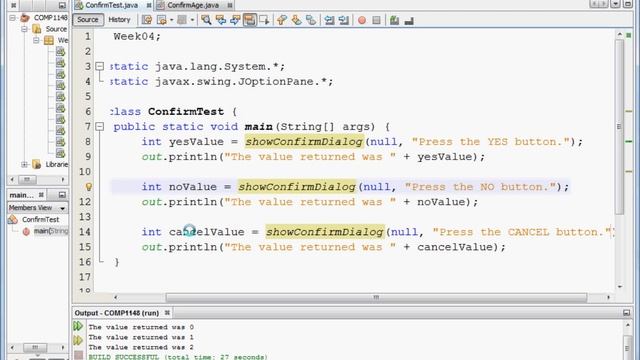Image resolution: width=640 pixels, height=360 pixels.
Task: Switch editor to Source view
Action: 88,20
